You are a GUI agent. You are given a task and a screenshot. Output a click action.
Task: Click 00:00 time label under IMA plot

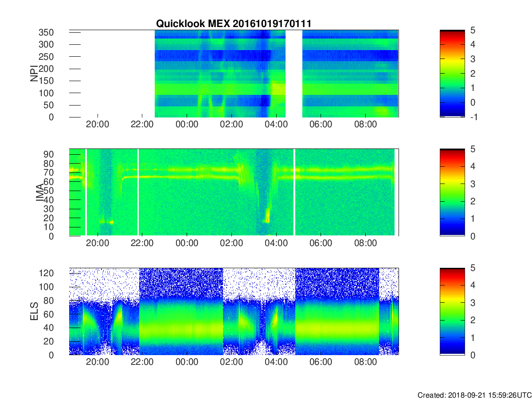click(x=187, y=243)
